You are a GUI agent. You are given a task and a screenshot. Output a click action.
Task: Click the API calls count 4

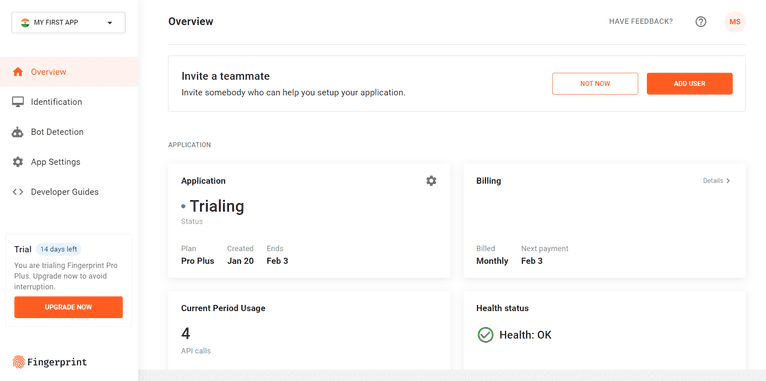(x=186, y=334)
